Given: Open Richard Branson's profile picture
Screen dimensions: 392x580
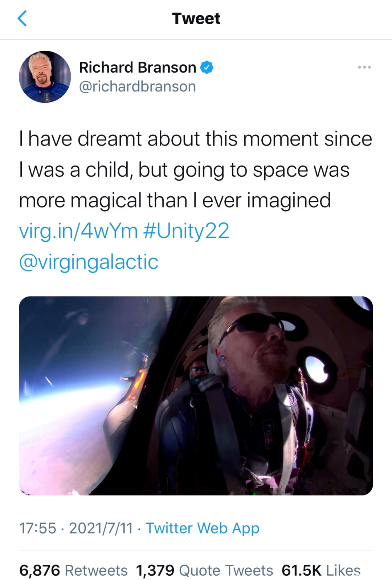Looking at the screenshot, I should [45, 77].
